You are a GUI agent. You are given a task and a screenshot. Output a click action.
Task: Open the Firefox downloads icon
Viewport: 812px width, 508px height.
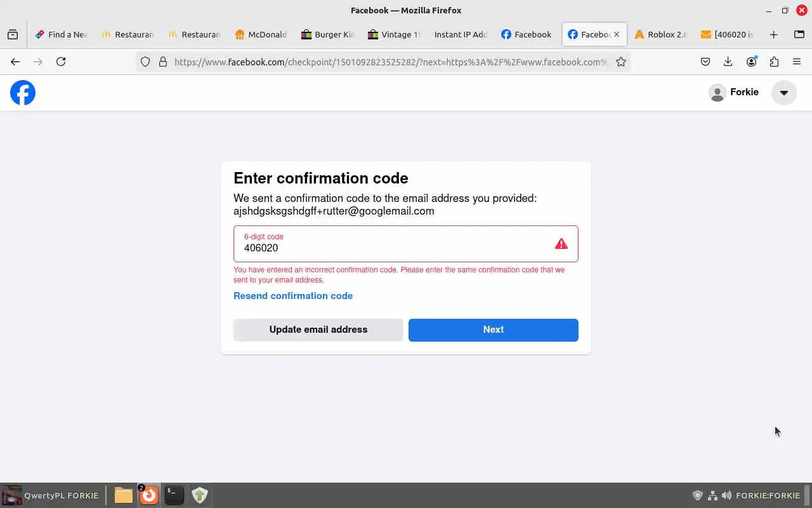[728, 62]
